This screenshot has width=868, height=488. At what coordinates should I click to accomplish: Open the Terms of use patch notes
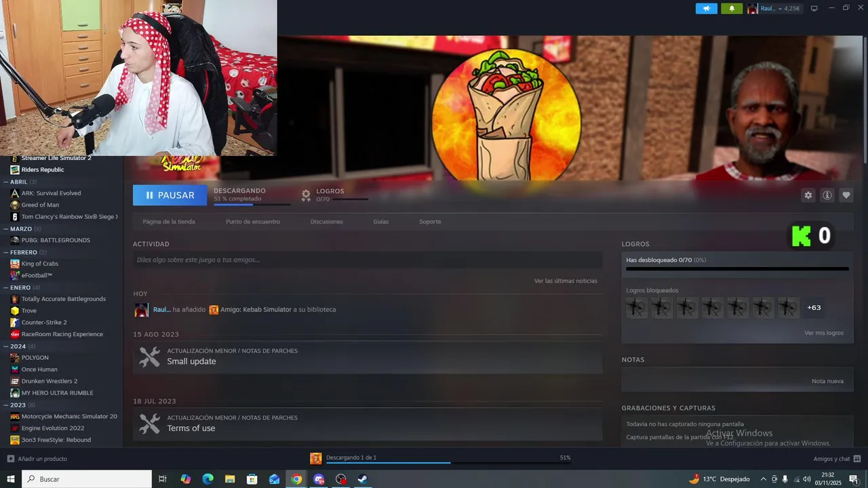pos(368,424)
